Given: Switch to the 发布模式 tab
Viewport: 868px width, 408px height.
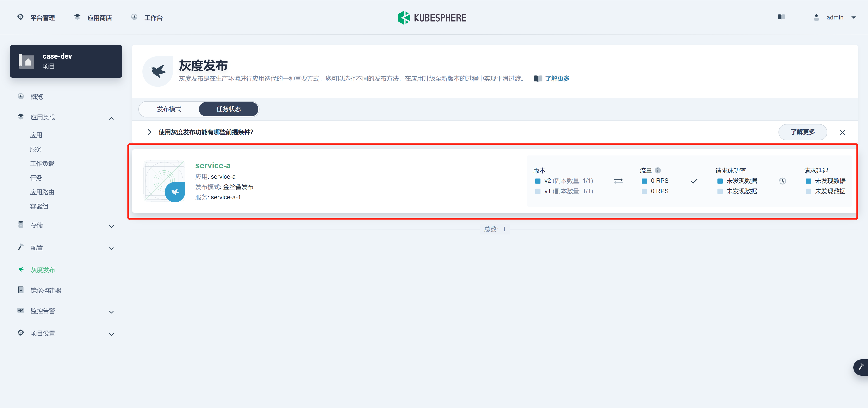Looking at the screenshot, I should click(x=169, y=109).
